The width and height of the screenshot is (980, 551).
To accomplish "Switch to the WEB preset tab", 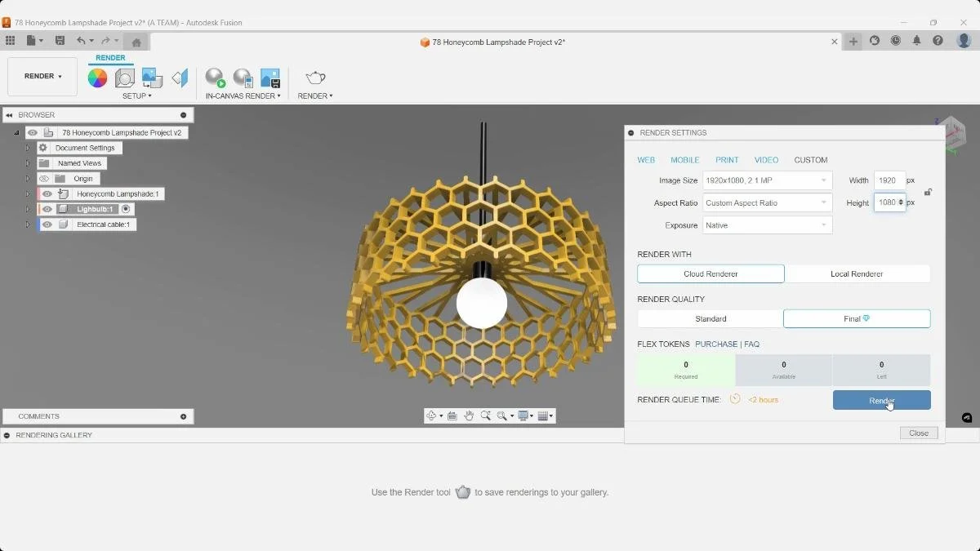I will [x=646, y=160].
